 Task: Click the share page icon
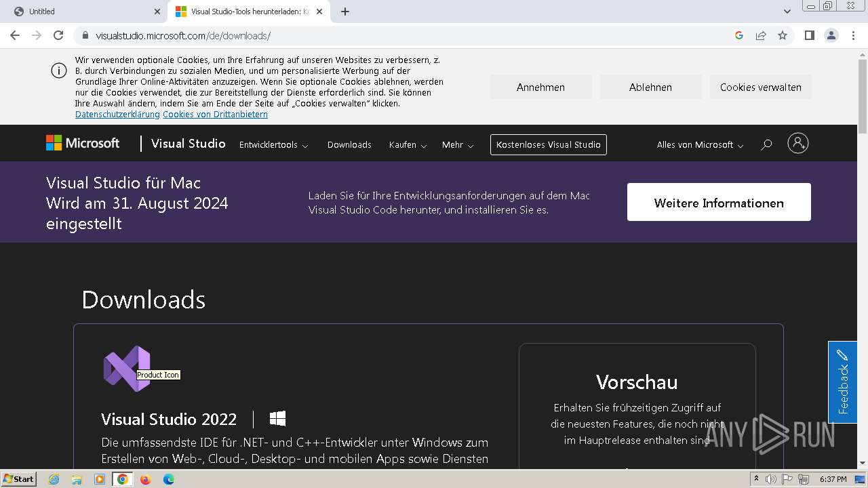coord(761,35)
